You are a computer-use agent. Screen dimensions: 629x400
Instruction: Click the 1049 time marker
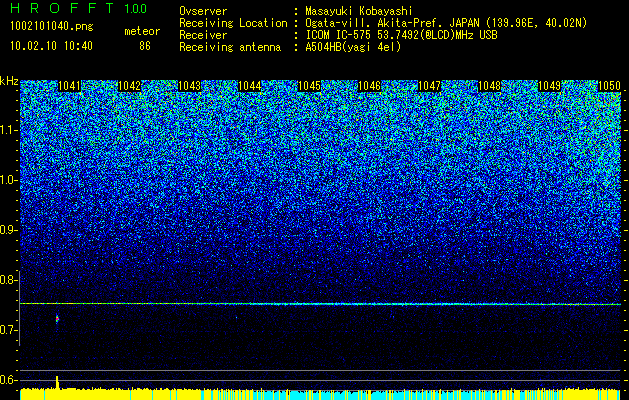549,86
